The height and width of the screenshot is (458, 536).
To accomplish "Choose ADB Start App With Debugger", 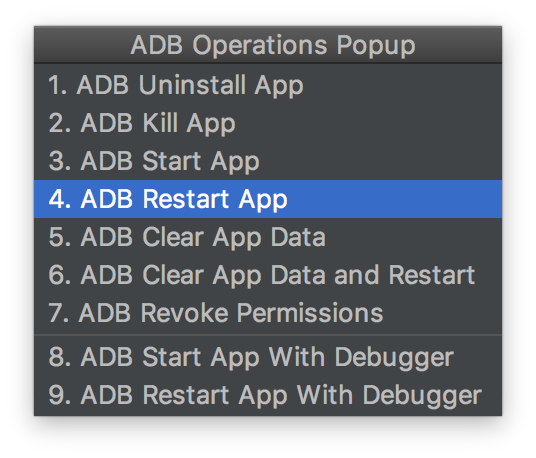I will coord(268,357).
